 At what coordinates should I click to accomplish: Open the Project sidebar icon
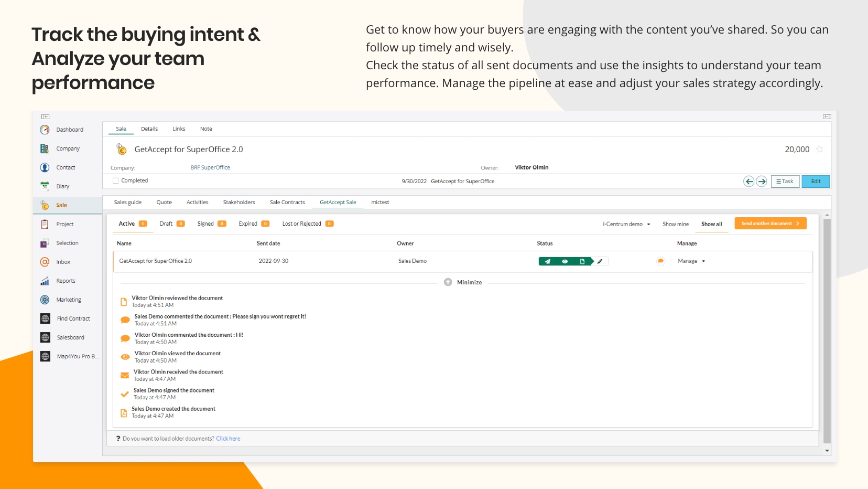click(45, 224)
